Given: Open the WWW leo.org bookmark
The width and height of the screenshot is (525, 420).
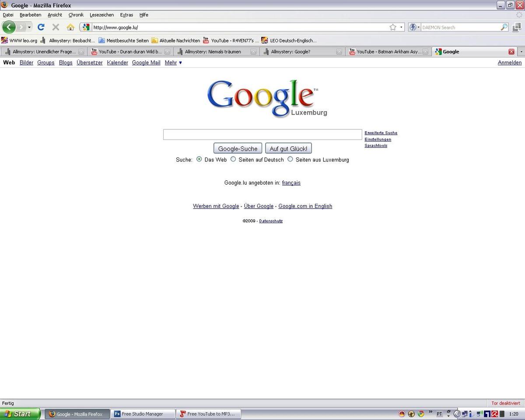Looking at the screenshot, I should click(19, 40).
